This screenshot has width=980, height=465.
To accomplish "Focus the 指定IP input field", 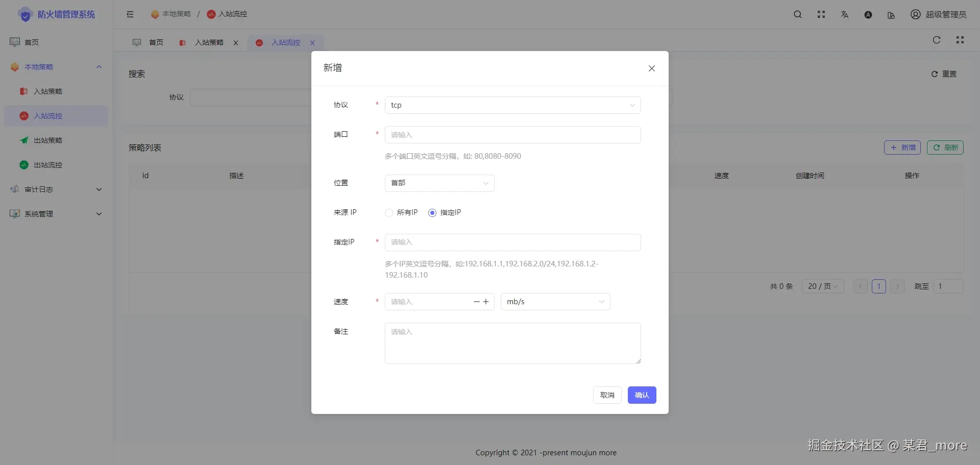I will [x=512, y=242].
